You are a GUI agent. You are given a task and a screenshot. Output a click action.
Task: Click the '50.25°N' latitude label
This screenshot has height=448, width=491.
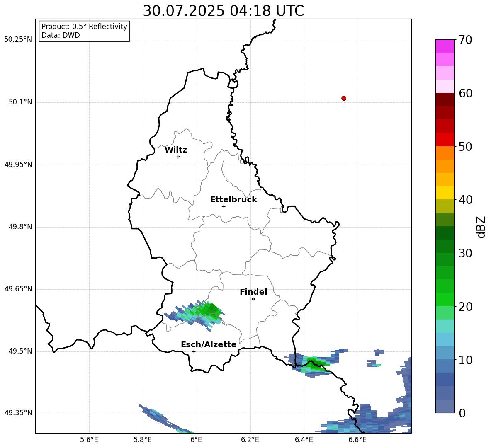(18, 40)
